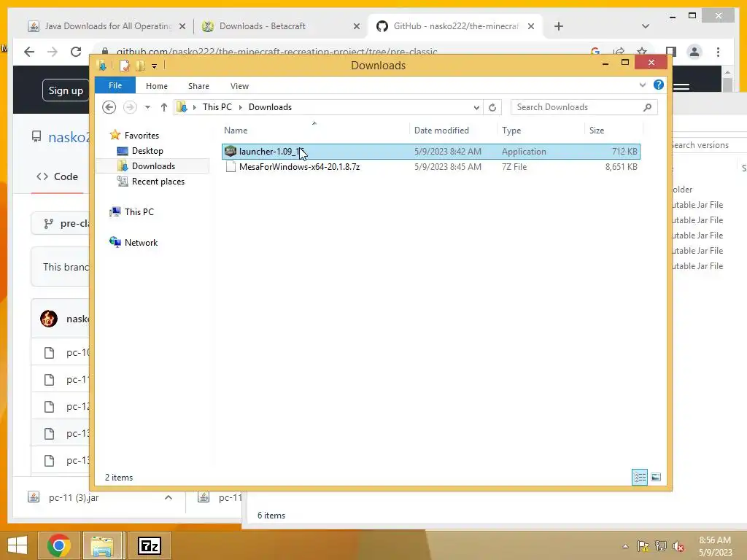Open options for pc-11 (3).jar download
Screen dimensions: 747x560
(169, 497)
